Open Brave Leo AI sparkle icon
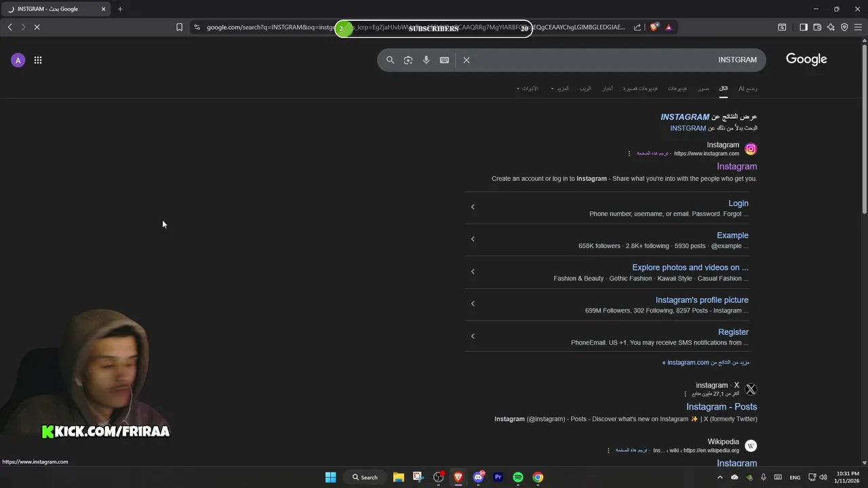Image resolution: width=868 pixels, height=488 pixels. coord(831,27)
